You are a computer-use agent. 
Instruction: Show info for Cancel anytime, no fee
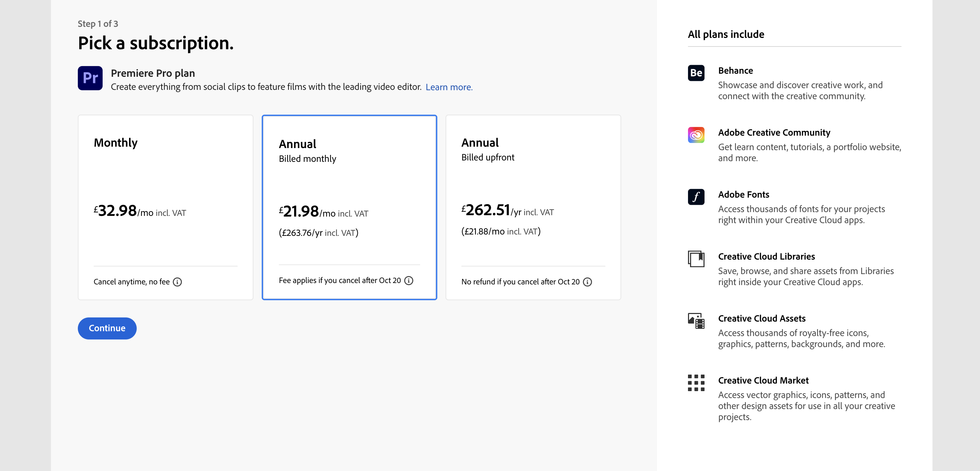click(x=177, y=282)
